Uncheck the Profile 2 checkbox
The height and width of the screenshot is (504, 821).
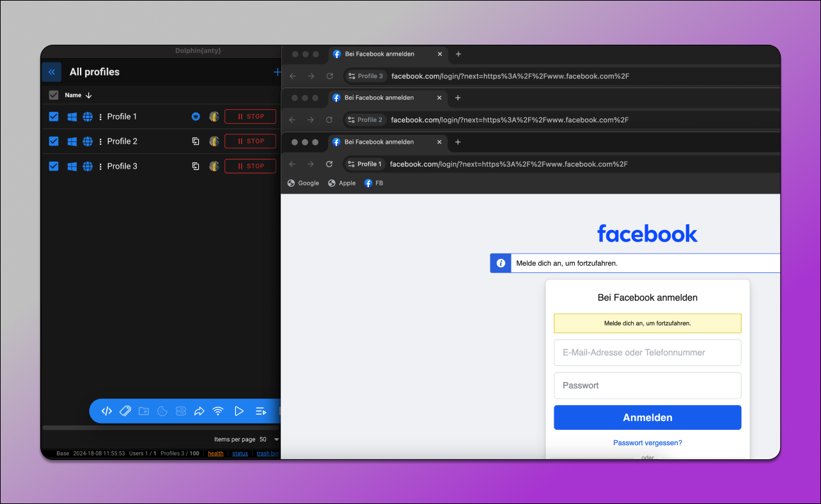[x=54, y=142]
